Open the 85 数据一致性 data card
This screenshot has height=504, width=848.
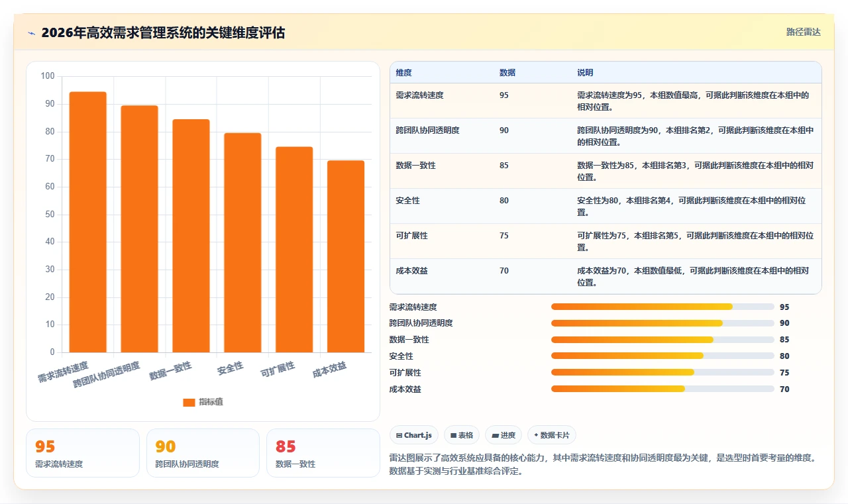pyautogui.click(x=323, y=453)
